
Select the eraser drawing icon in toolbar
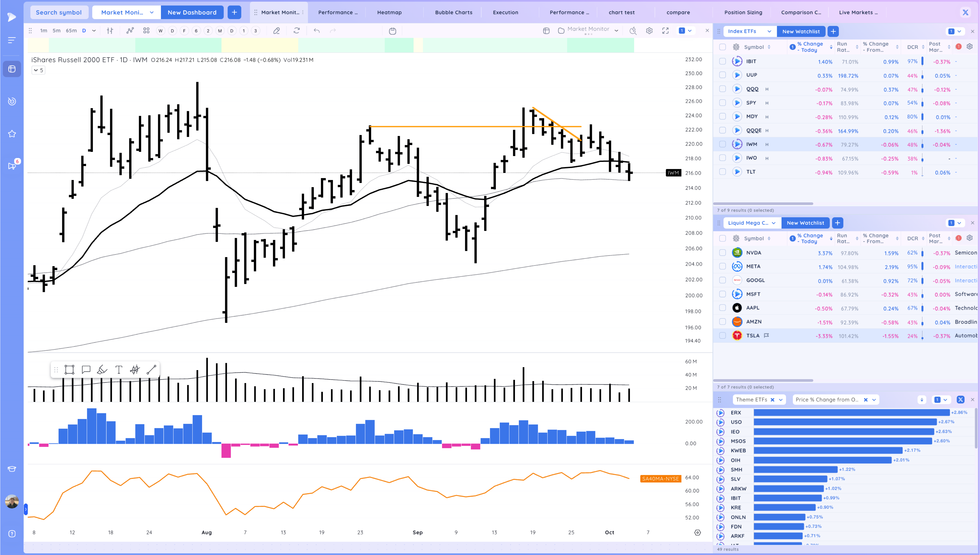(x=277, y=31)
